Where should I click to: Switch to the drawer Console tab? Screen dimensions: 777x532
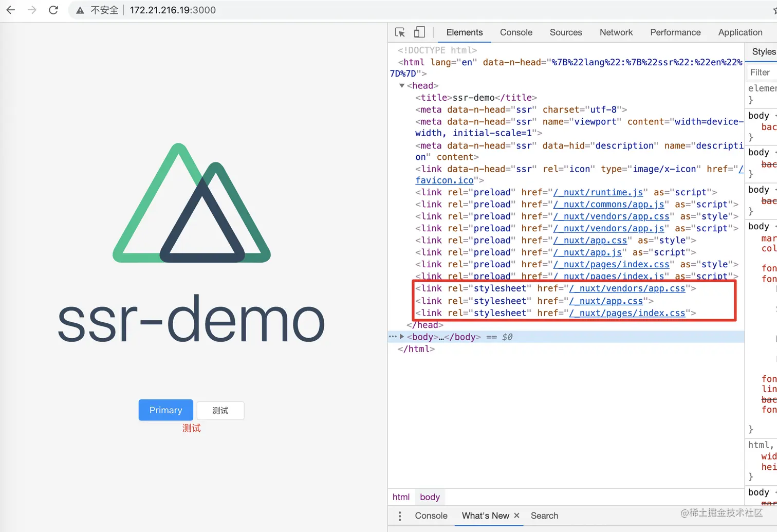tap(431, 516)
